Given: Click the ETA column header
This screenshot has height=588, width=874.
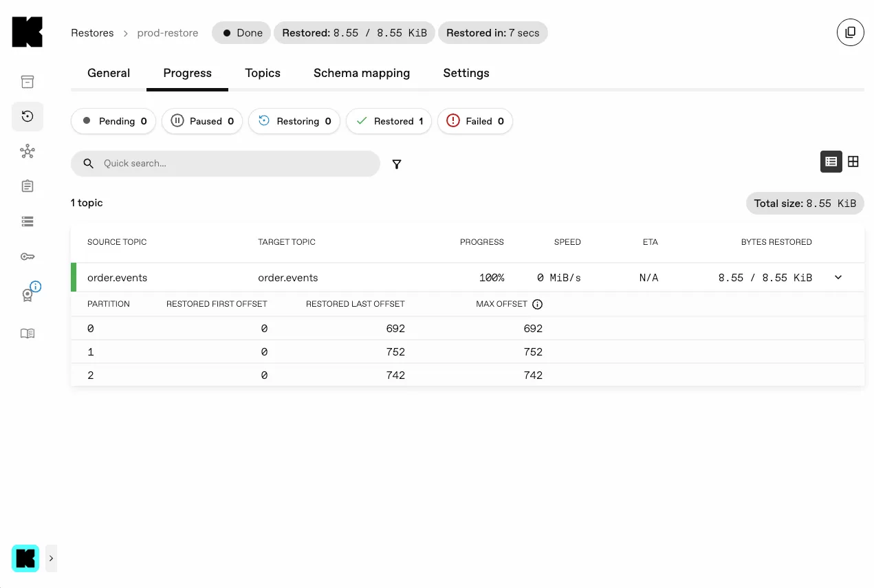Looking at the screenshot, I should pos(650,242).
